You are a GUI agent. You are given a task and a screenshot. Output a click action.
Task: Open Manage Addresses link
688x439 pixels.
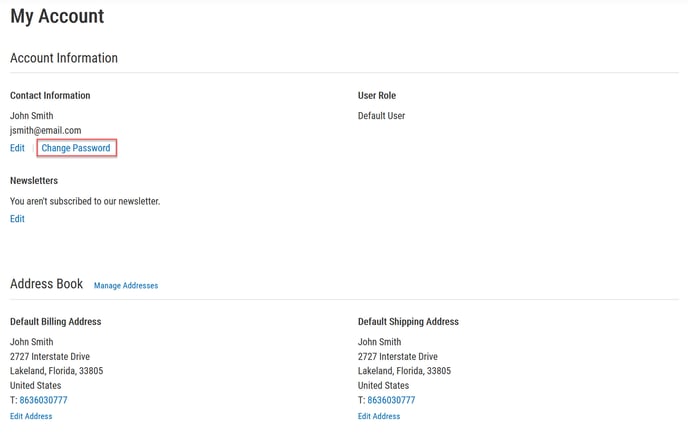(126, 286)
